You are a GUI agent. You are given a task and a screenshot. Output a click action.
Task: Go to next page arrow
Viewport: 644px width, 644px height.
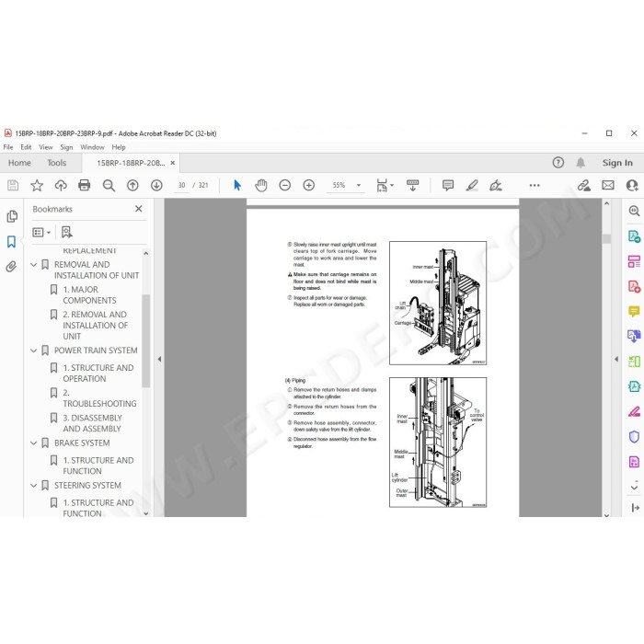coord(156,185)
